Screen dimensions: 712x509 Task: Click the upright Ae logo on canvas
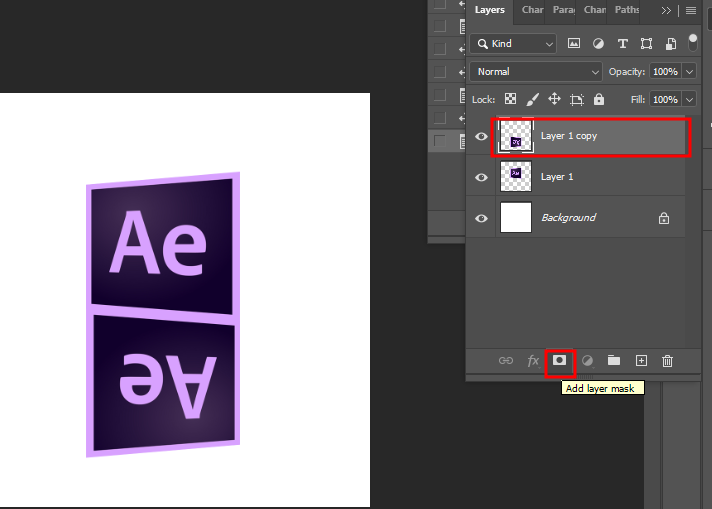(x=163, y=245)
